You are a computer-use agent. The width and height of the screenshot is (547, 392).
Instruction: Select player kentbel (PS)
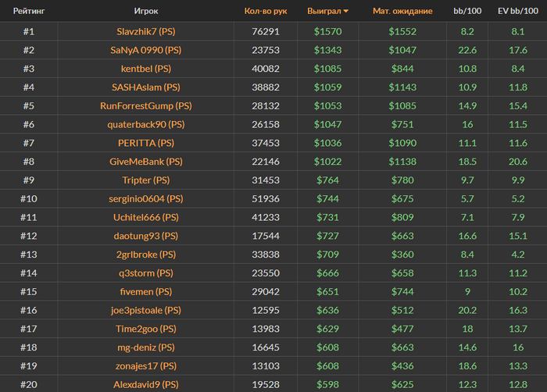(x=146, y=69)
